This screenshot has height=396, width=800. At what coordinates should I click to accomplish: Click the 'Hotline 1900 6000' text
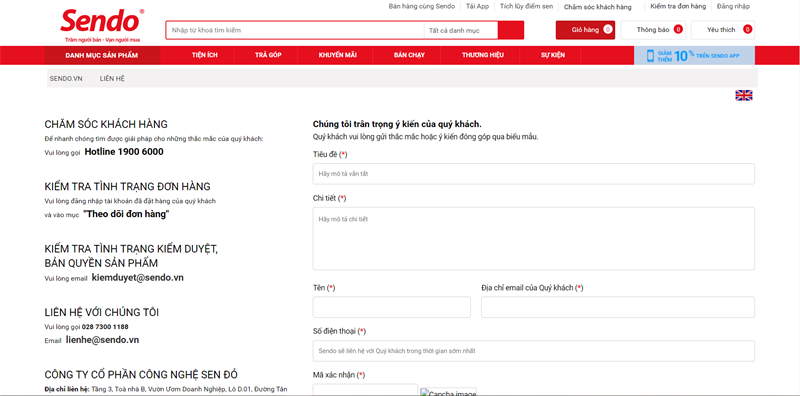124,152
